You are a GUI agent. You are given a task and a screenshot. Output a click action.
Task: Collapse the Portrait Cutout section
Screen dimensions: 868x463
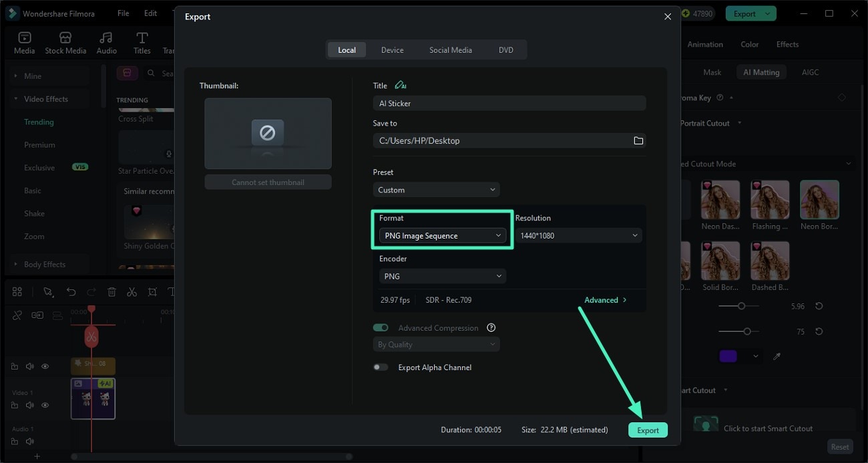739,123
